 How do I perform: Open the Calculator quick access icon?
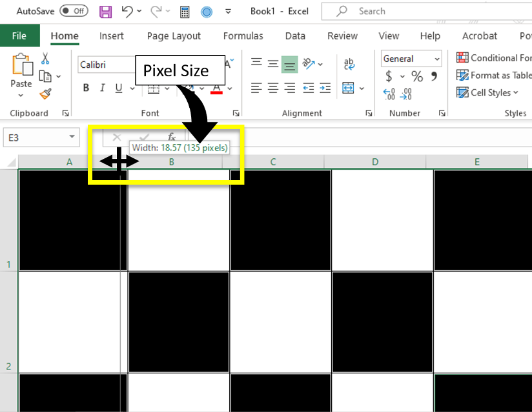click(185, 12)
